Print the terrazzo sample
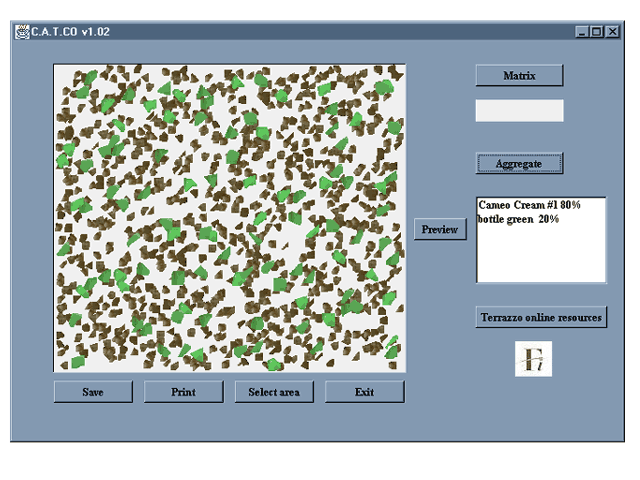 click(x=184, y=392)
